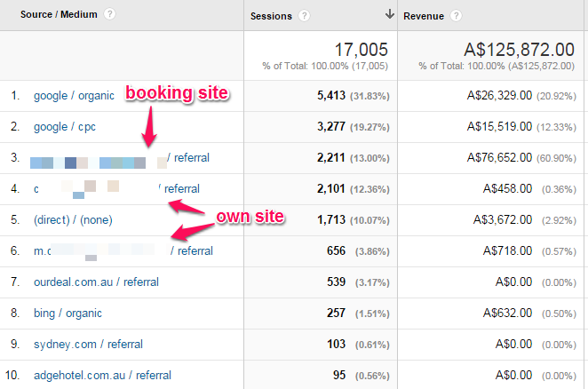Click help icon beside Sessions header

tap(305, 16)
